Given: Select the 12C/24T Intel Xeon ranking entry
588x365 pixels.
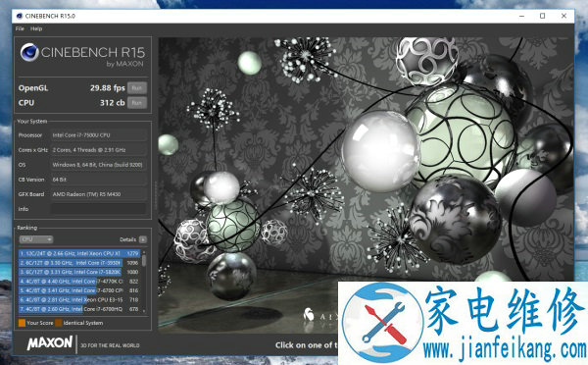Looking at the screenshot, I should [x=79, y=253].
